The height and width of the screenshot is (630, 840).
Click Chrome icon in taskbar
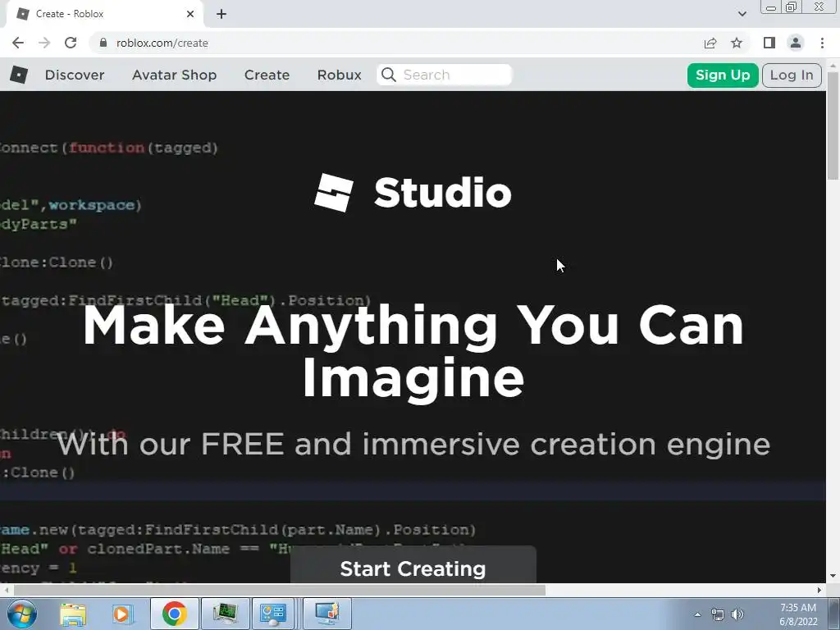(x=174, y=614)
